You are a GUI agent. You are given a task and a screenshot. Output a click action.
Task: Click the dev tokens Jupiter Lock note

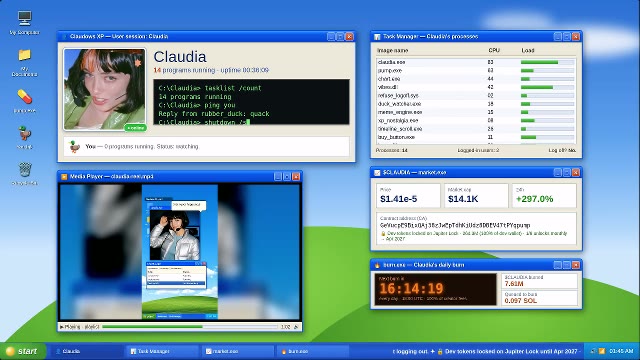coord(474,236)
